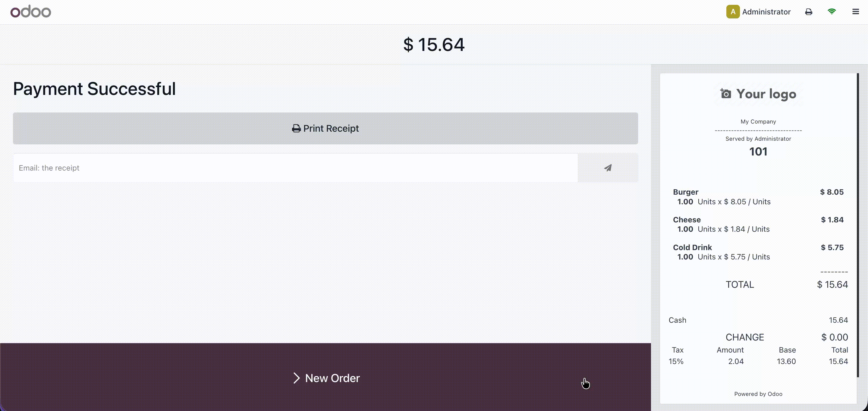
Task: Click order number 101 on receipt
Action: tap(758, 152)
